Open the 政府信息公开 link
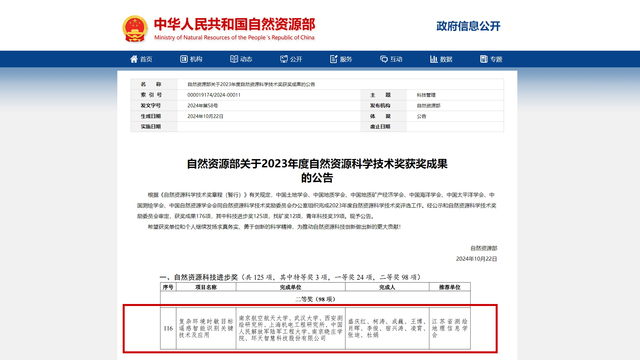Viewport: 640px width, 360px height. point(468,26)
